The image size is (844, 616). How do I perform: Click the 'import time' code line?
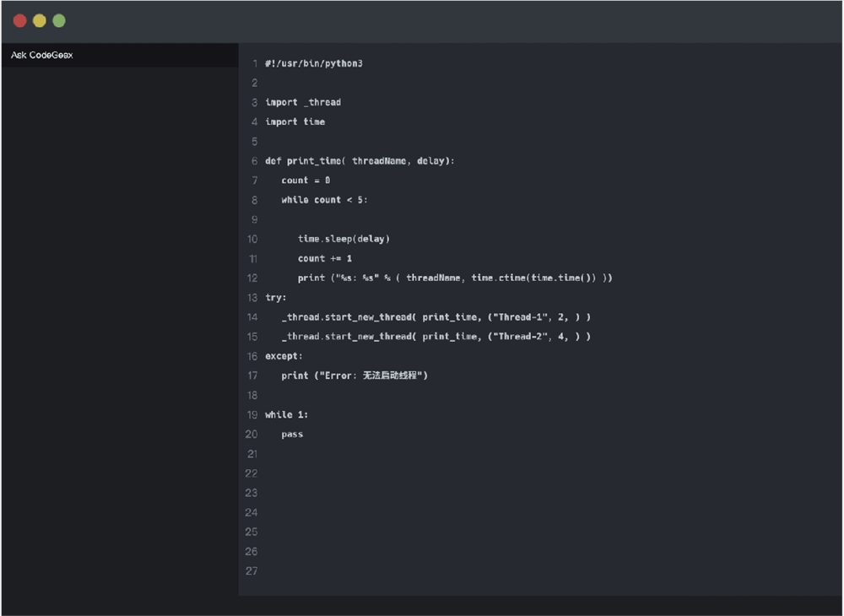295,122
